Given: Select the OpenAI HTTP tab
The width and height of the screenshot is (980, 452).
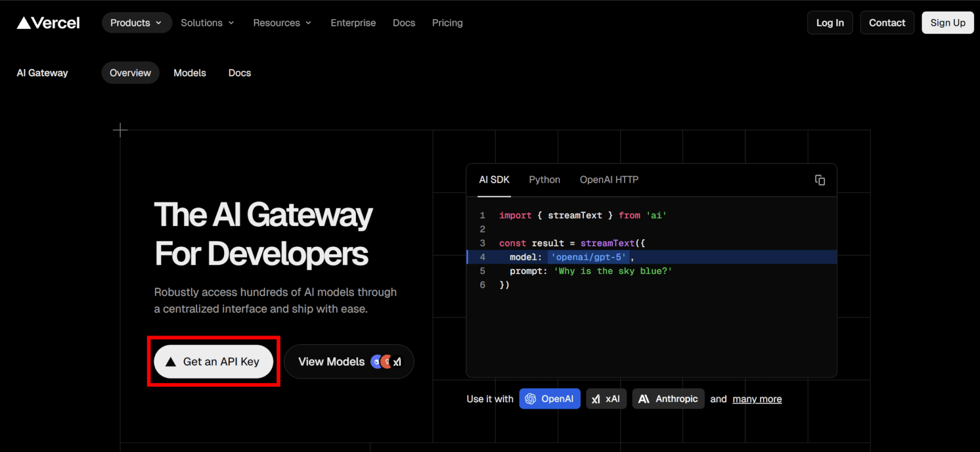Looking at the screenshot, I should click(x=609, y=180).
